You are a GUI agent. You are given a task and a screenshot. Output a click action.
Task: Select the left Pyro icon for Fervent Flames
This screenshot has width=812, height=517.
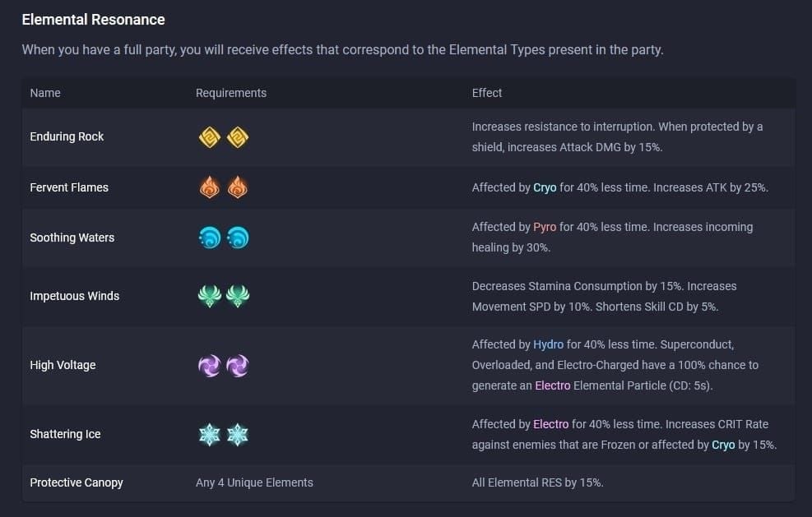coord(210,187)
